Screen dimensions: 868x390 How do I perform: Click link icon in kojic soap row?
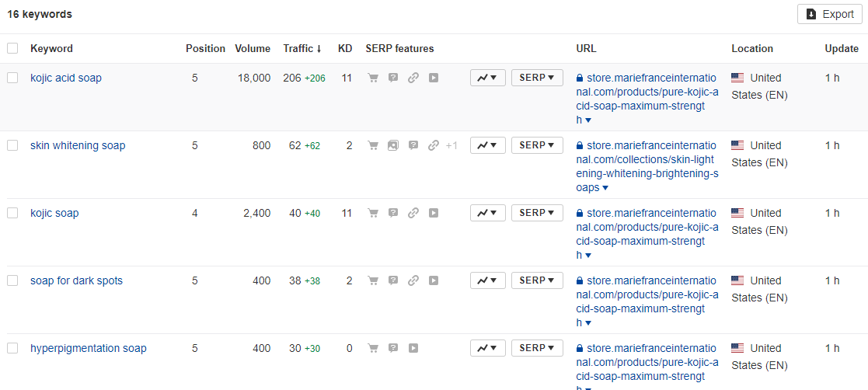[413, 213]
